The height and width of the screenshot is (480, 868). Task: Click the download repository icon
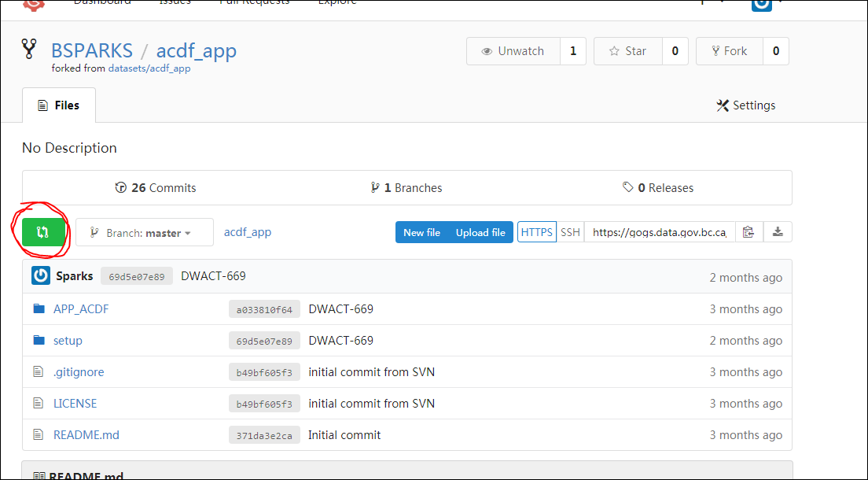778,232
